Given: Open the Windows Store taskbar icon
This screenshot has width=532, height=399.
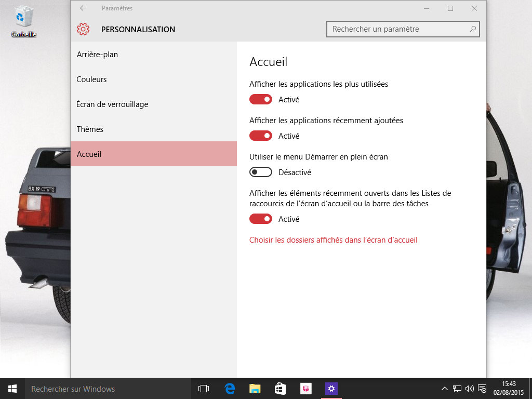Looking at the screenshot, I should tap(280, 389).
